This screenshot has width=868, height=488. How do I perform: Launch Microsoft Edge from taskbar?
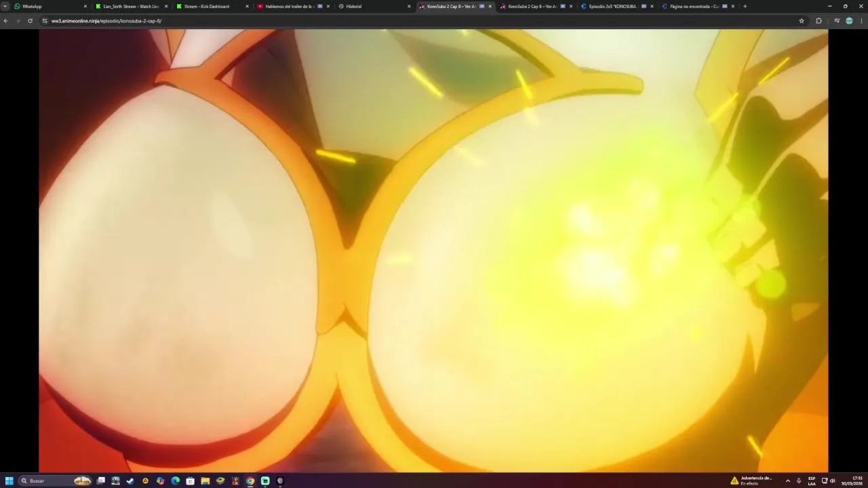click(x=176, y=481)
